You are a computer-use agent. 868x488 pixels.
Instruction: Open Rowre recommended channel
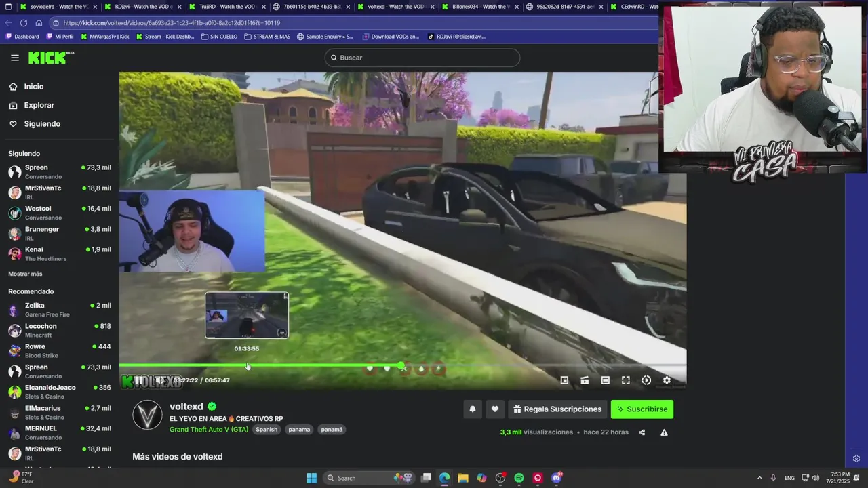[x=60, y=350]
